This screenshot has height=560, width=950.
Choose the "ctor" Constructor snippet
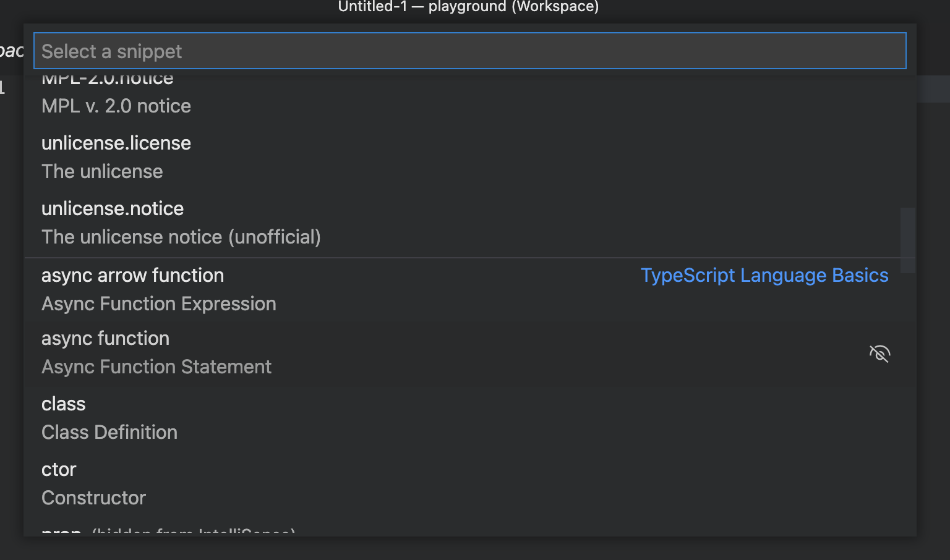click(x=59, y=469)
